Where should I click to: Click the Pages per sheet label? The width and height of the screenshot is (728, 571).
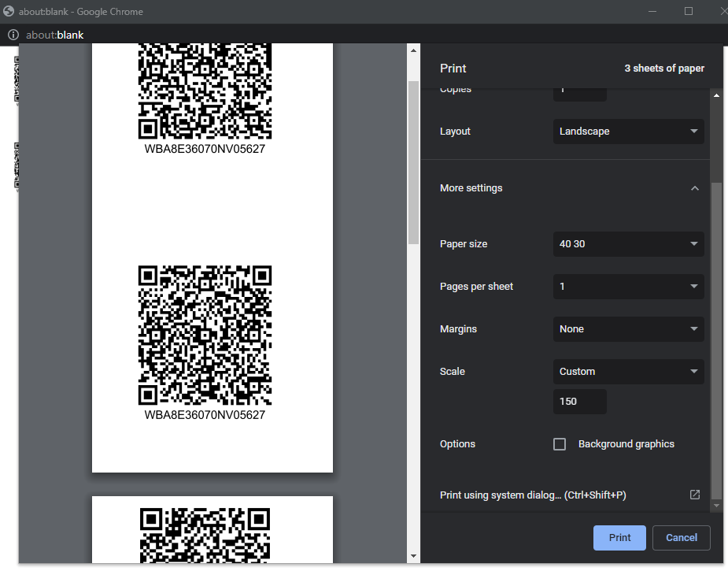pyautogui.click(x=476, y=287)
